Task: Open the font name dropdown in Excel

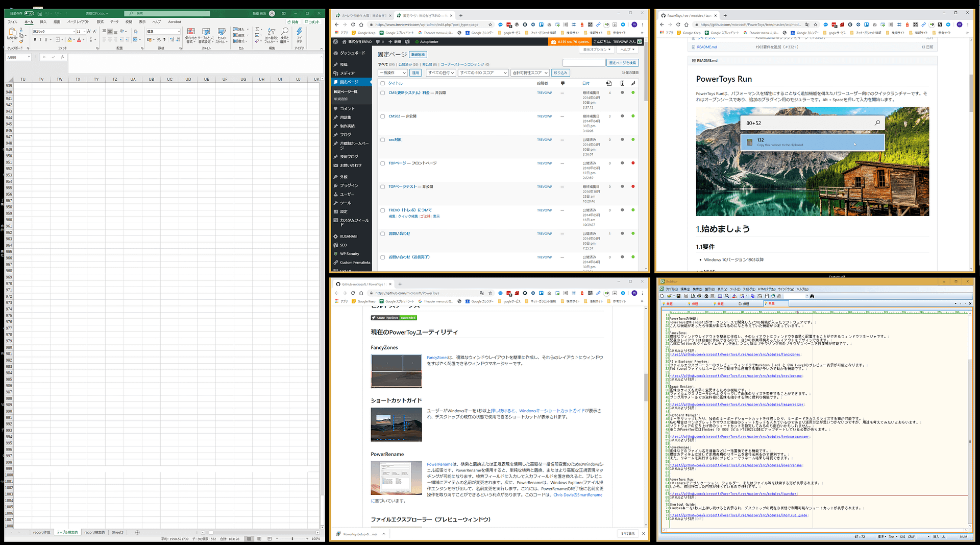Action: coord(73,32)
